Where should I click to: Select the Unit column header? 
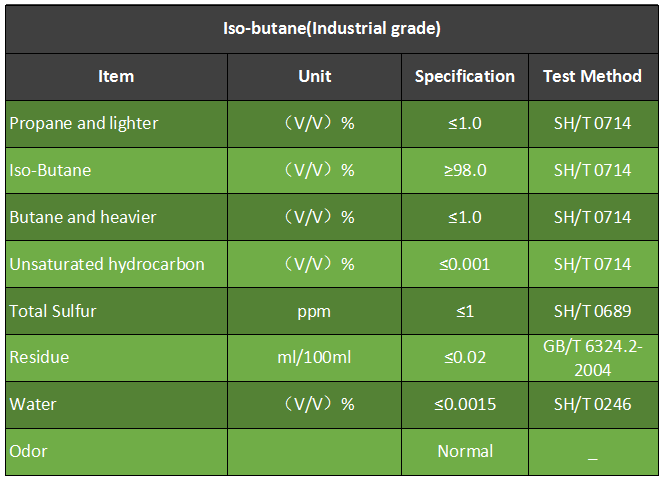coord(314,77)
